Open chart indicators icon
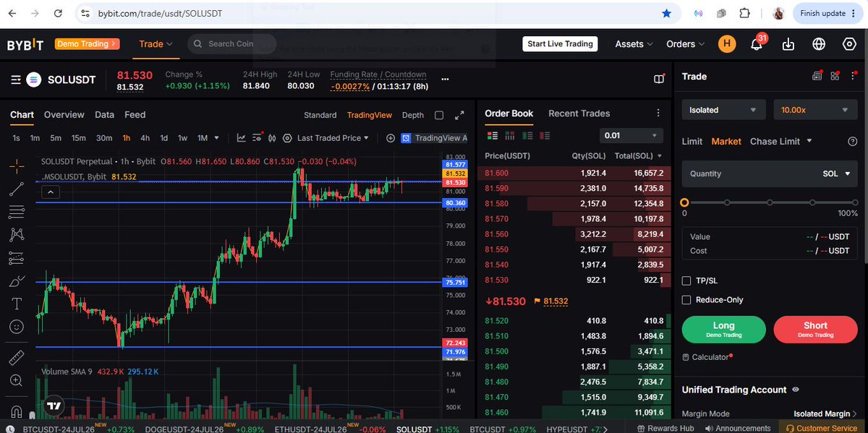The width and height of the screenshot is (868, 433). pos(242,138)
